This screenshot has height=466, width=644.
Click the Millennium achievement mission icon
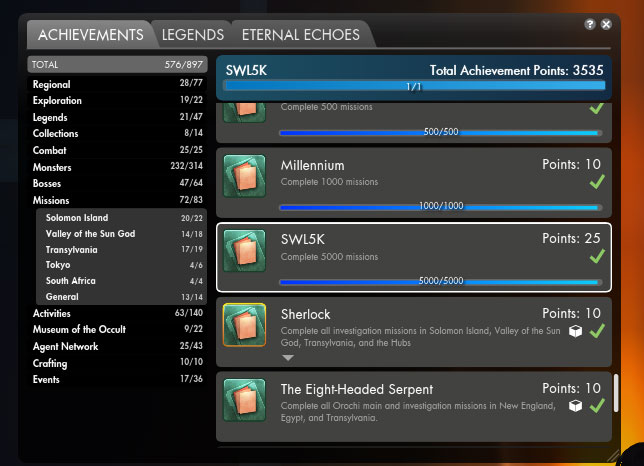point(244,176)
